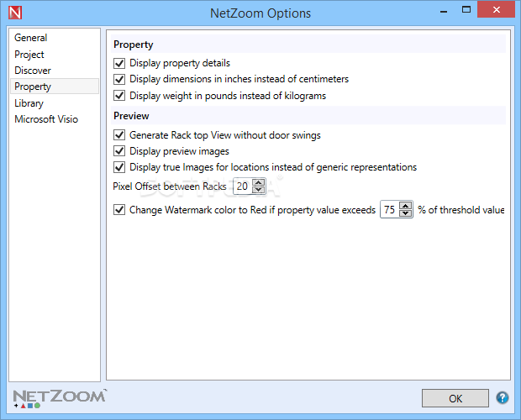Viewport: 521px width, 420px height.
Task: Click the '% of threshold value' text
Action: coord(460,210)
